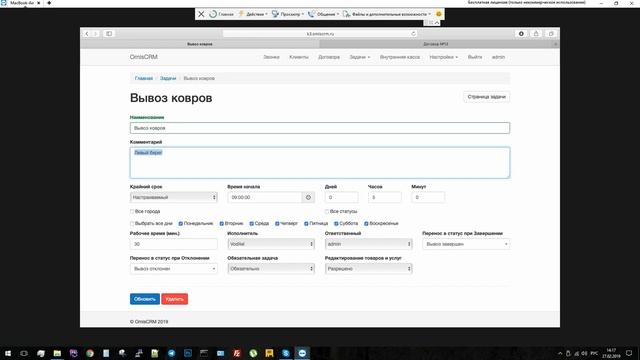Click the red Удалить button
The width and height of the screenshot is (640, 360).
click(x=174, y=299)
